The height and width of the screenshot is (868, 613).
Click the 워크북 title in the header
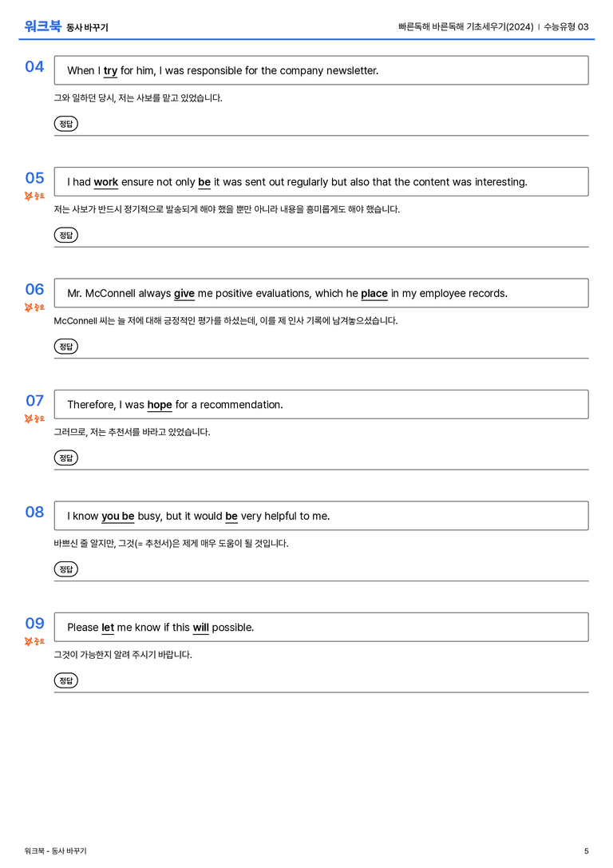click(42, 26)
